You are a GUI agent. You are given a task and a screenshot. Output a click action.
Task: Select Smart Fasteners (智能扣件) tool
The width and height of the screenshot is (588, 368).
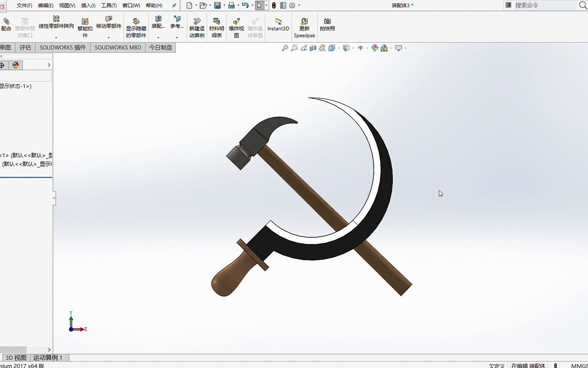(x=85, y=28)
